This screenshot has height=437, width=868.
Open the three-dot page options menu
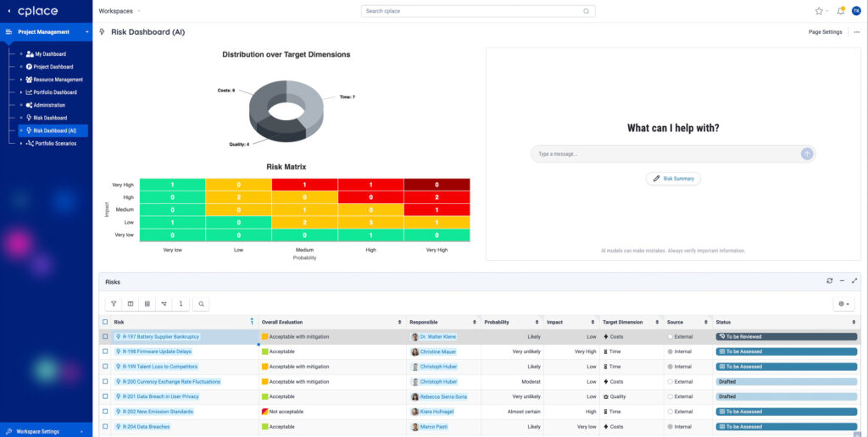tap(857, 32)
